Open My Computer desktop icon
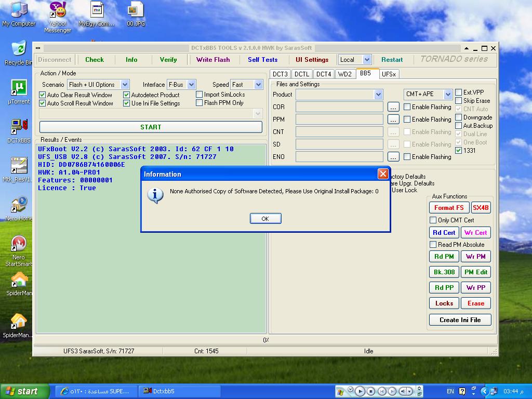 [19, 14]
